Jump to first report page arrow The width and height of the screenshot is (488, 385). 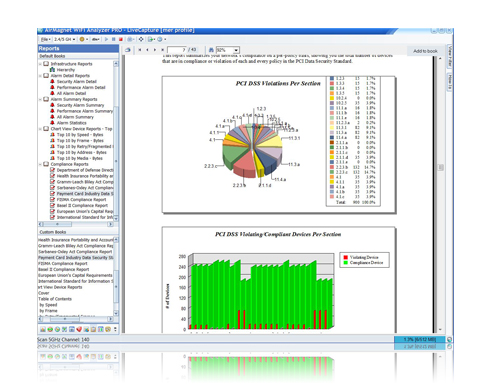[x=140, y=50]
